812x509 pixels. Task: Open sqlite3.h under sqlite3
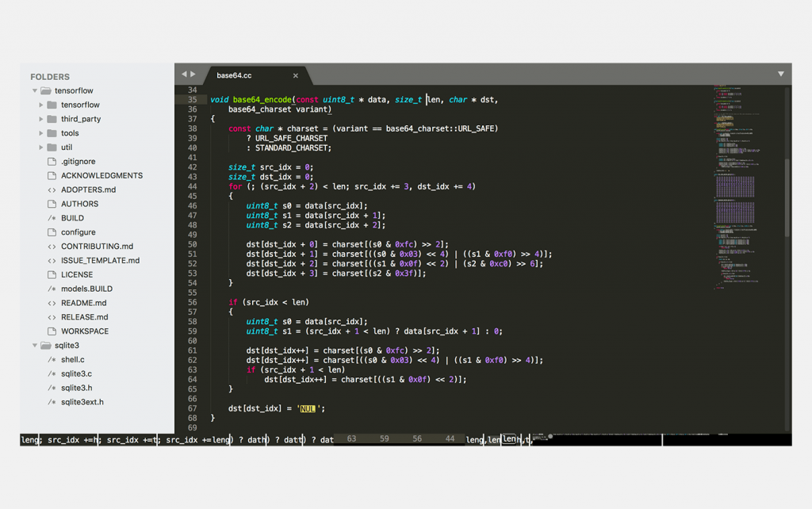[x=77, y=388]
